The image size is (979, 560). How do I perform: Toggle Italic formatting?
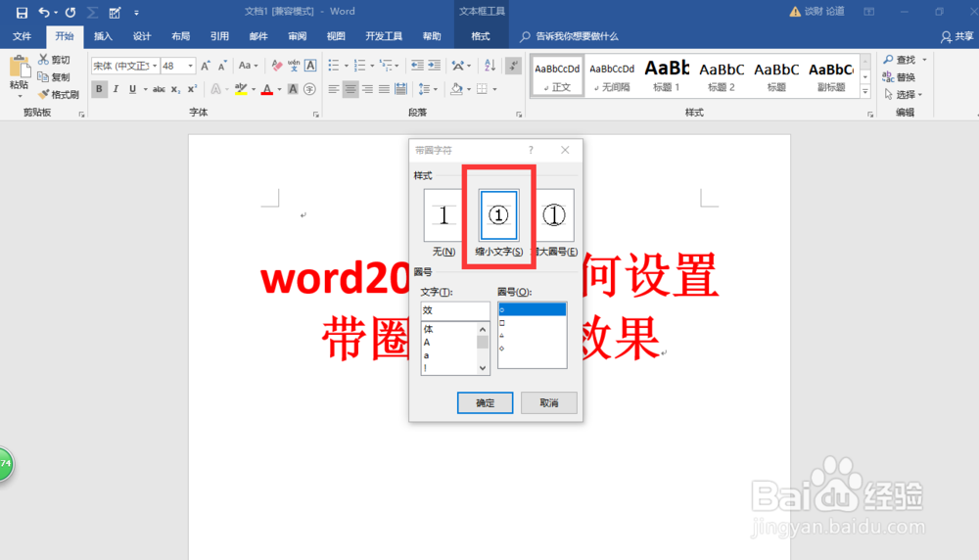[x=116, y=89]
